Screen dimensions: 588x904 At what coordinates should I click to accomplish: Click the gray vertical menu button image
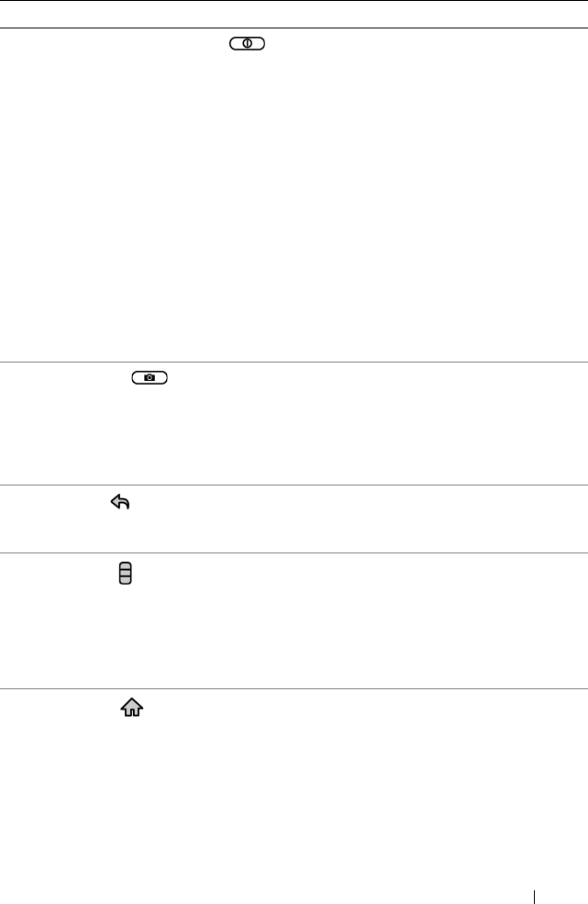125,573
